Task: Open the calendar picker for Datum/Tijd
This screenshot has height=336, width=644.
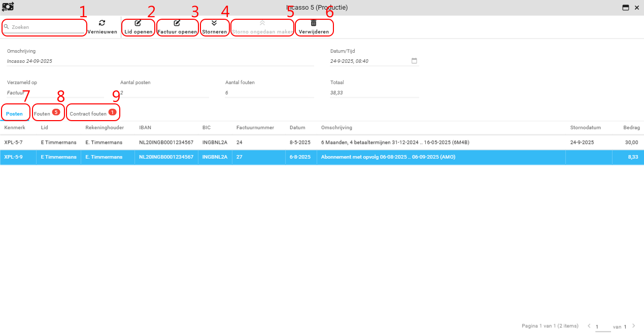Action: click(414, 61)
